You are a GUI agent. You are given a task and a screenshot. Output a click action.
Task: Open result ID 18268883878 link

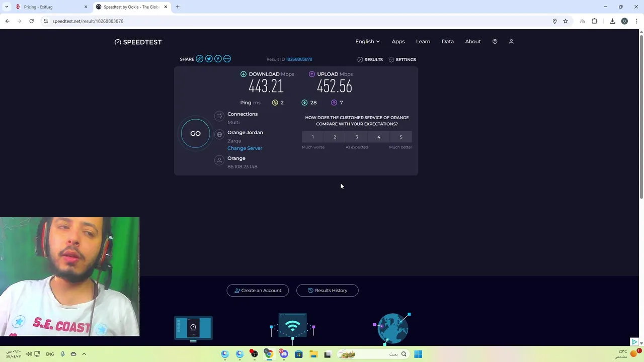point(299,59)
